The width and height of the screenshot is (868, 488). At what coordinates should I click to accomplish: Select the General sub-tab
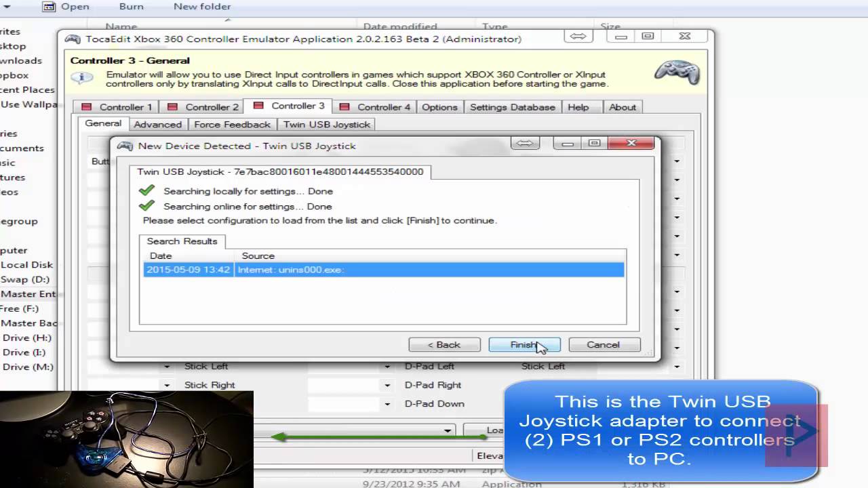click(x=103, y=123)
